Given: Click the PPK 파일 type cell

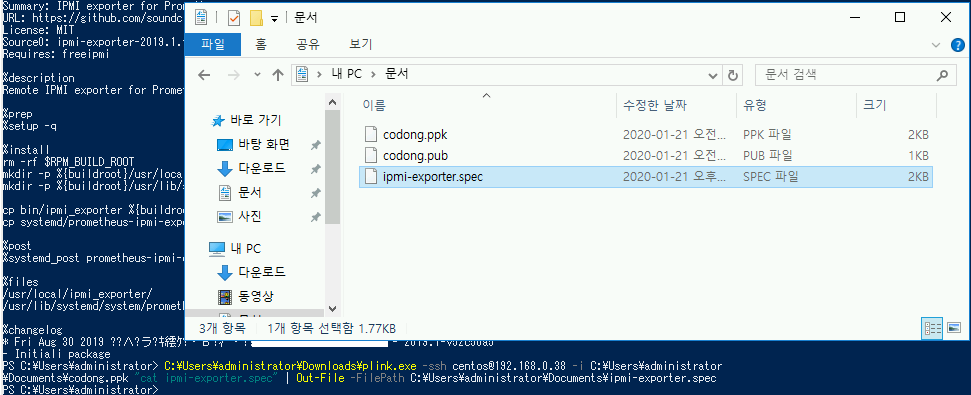Looking at the screenshot, I should click(767, 134).
